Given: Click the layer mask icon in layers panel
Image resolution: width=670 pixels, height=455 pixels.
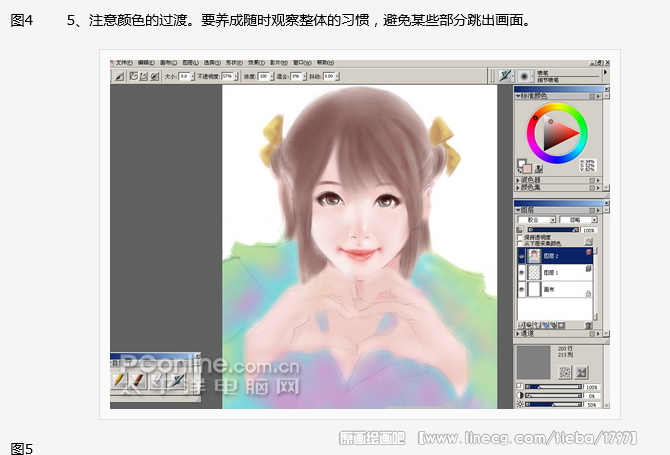Looking at the screenshot, I should 561,325.
